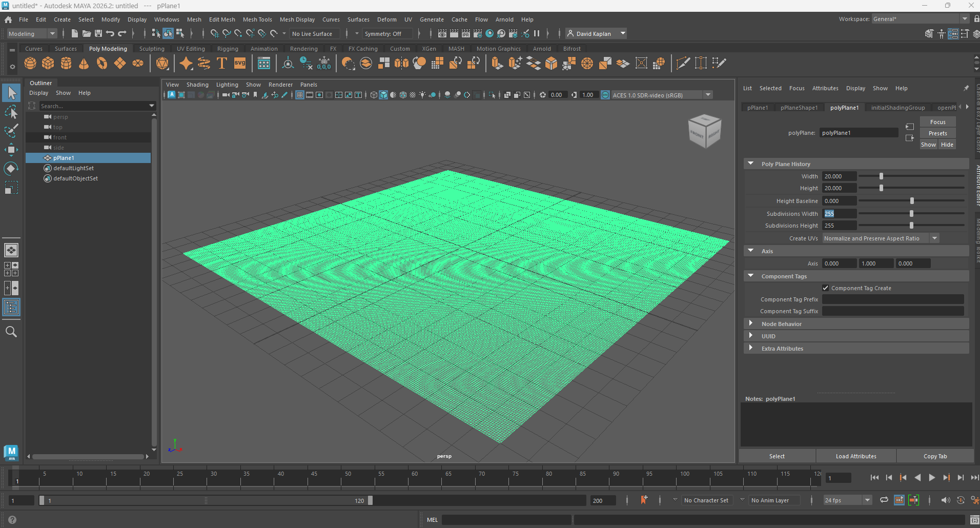Click the Save Scene disk icon
980x528 pixels.
click(98, 33)
